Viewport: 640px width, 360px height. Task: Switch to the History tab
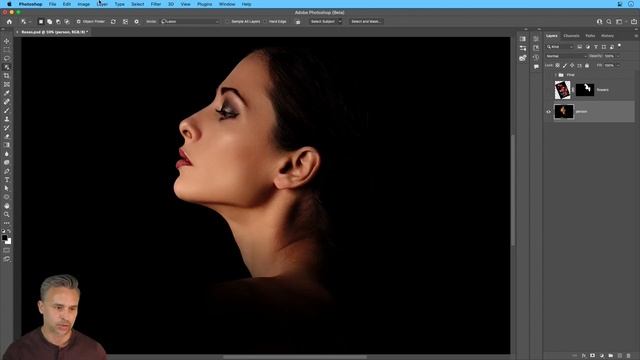click(x=607, y=36)
